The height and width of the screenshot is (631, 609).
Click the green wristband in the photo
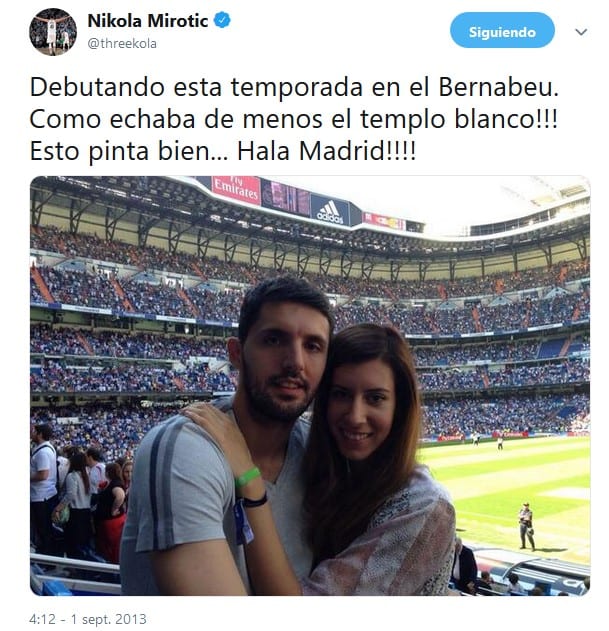(x=247, y=477)
